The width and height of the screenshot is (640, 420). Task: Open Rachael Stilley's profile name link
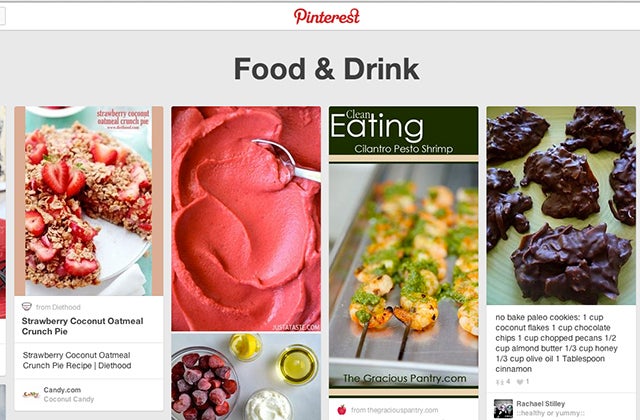(x=540, y=404)
